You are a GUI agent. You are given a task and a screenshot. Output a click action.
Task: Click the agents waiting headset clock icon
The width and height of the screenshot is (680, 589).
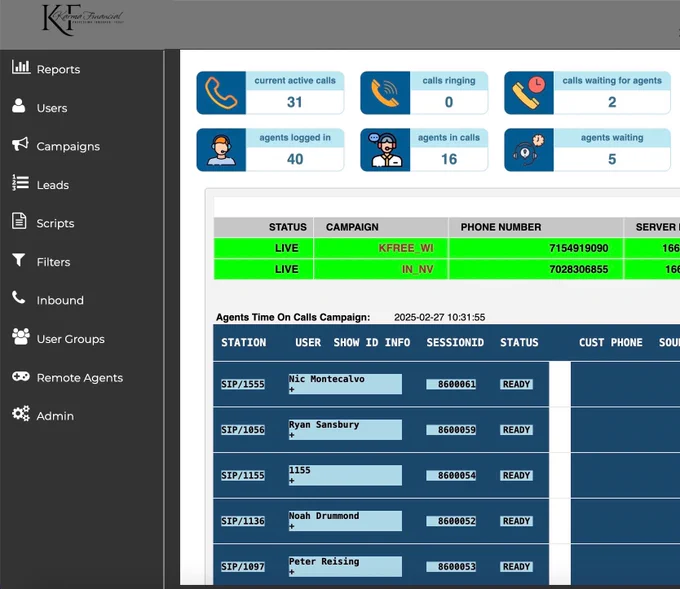(529, 150)
